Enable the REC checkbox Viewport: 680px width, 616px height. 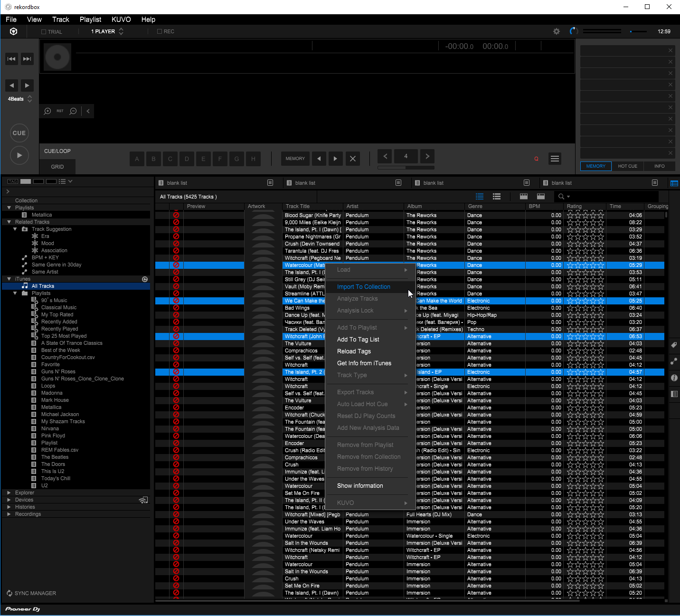point(160,31)
